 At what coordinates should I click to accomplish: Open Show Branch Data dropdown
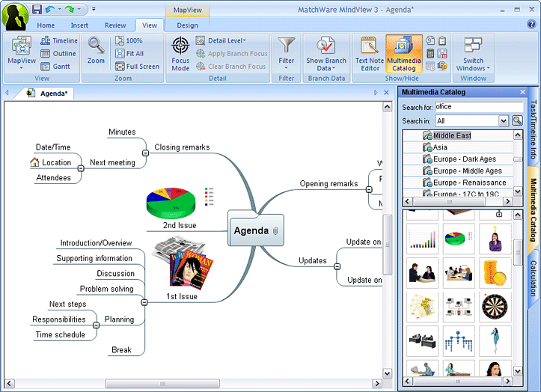326,54
